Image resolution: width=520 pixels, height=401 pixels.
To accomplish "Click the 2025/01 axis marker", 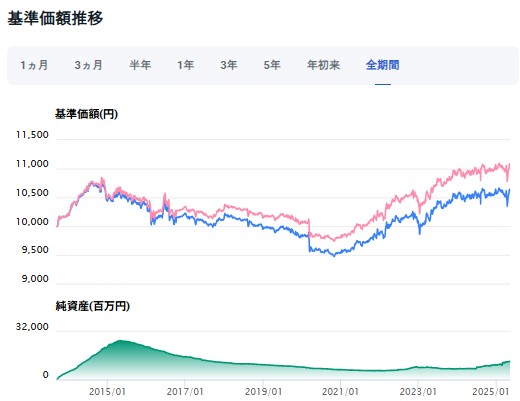I will click(x=491, y=391).
